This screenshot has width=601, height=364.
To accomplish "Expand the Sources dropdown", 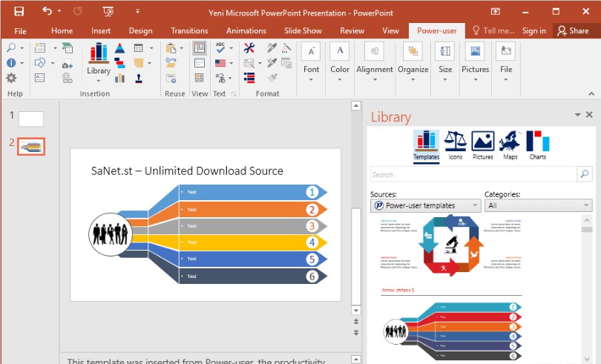I will (x=426, y=205).
